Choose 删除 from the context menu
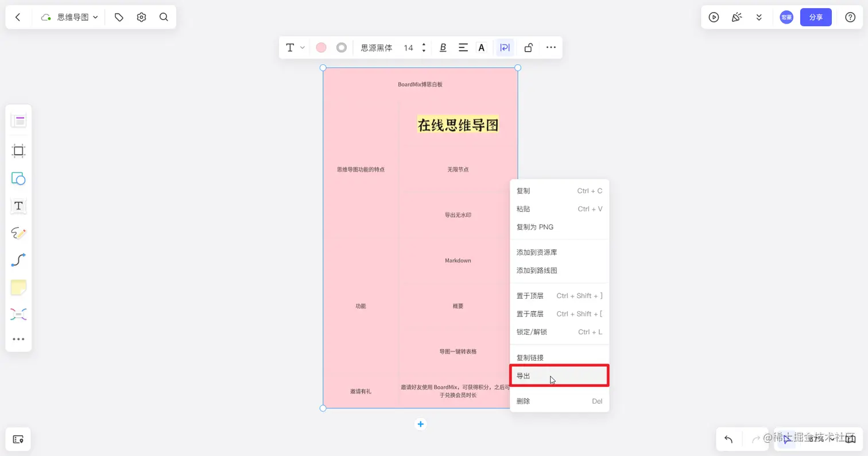This screenshot has height=456, width=868. [x=560, y=401]
